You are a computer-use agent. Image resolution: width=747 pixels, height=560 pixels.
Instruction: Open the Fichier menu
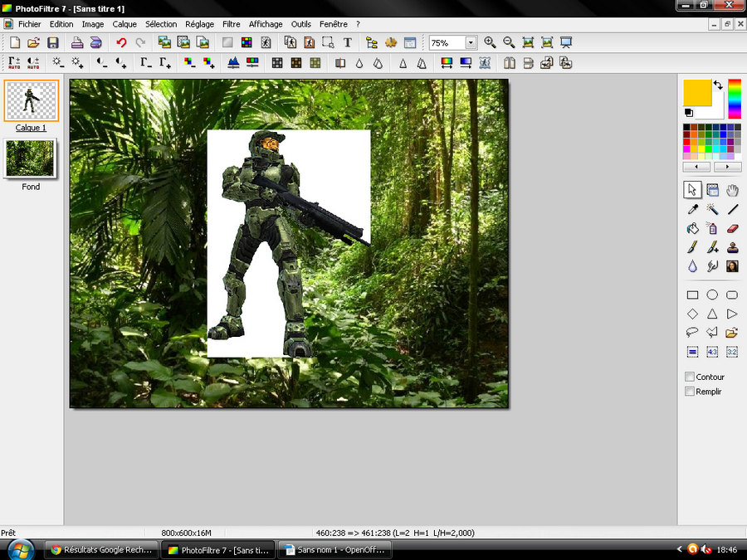[30, 24]
